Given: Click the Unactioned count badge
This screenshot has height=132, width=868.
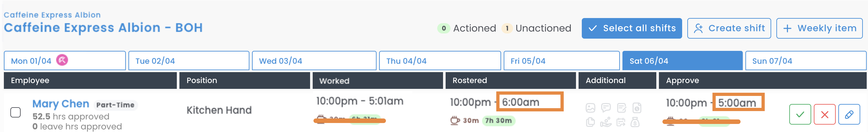Looking at the screenshot, I should click(x=507, y=28).
